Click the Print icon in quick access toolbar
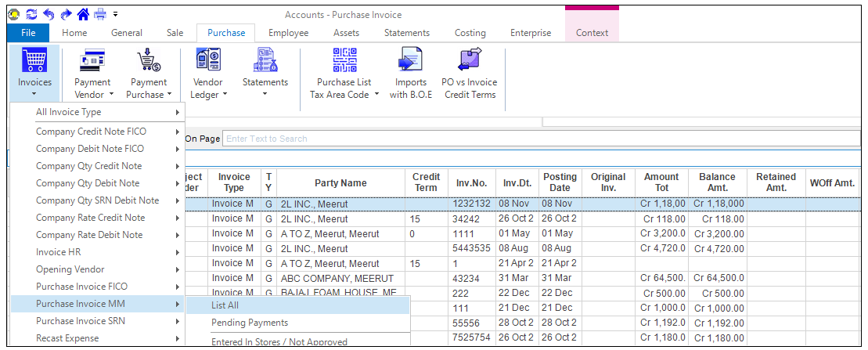868x350 pixels. click(99, 13)
